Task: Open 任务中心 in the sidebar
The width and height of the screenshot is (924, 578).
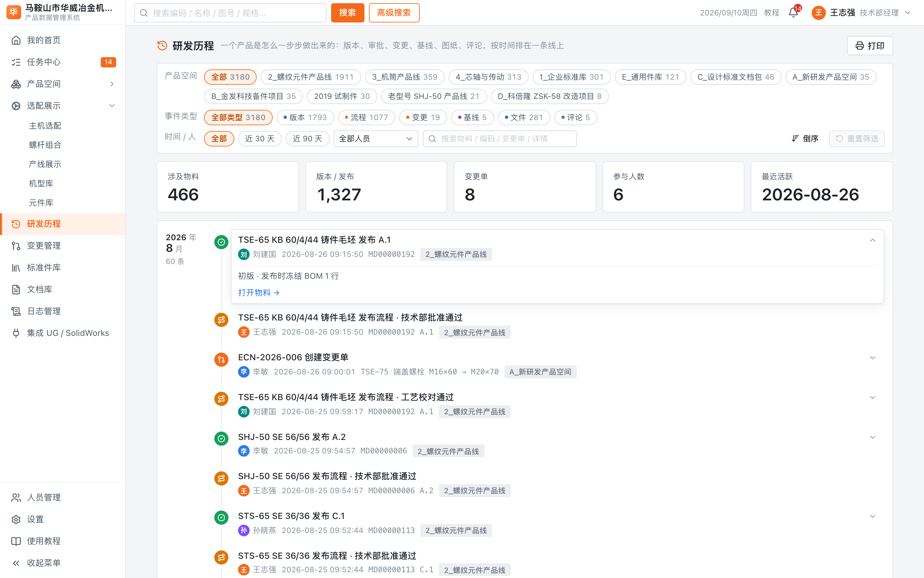Action: [x=63, y=62]
